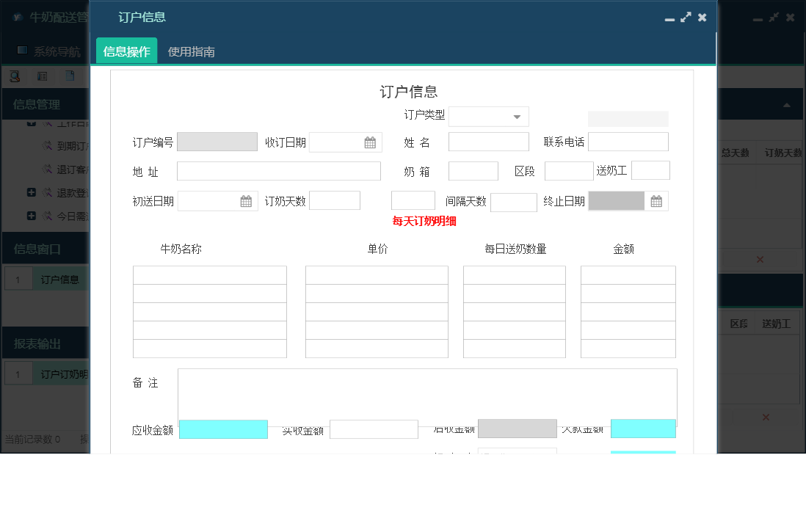The height and width of the screenshot is (532, 806).
Task: Click the lower red X delete icon
Action: coord(766,416)
